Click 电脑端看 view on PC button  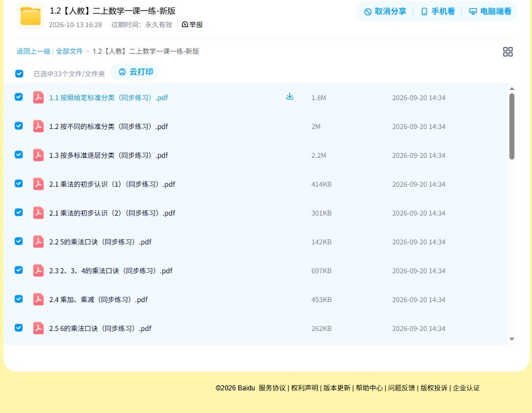tap(490, 11)
